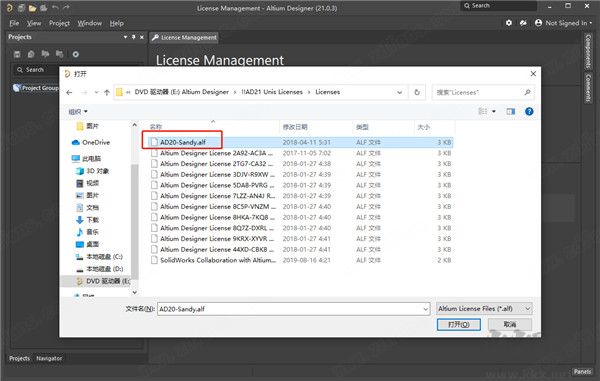Click the Not Signed In account icon
This screenshot has width=600, height=381.
538,23
